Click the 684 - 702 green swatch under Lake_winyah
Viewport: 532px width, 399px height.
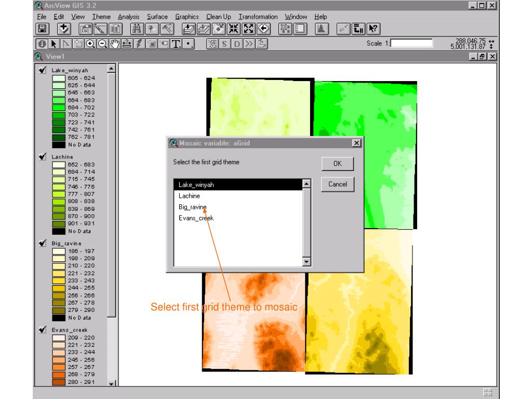click(59, 108)
